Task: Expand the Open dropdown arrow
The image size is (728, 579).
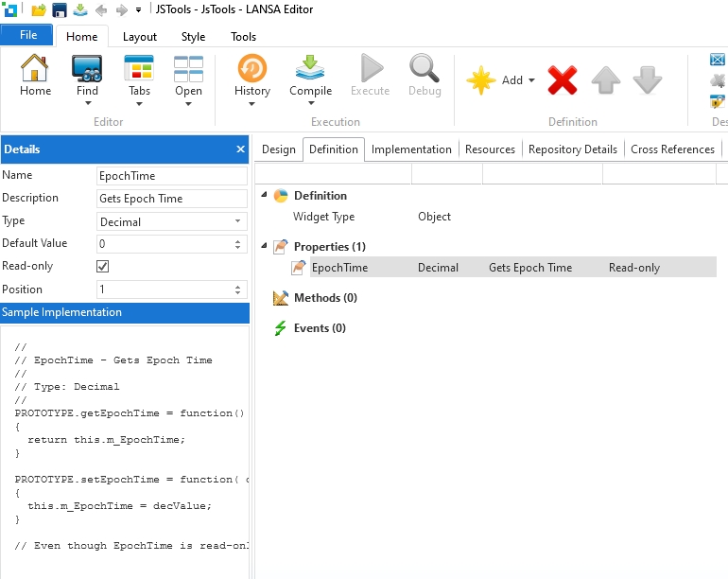Action: click(x=188, y=104)
